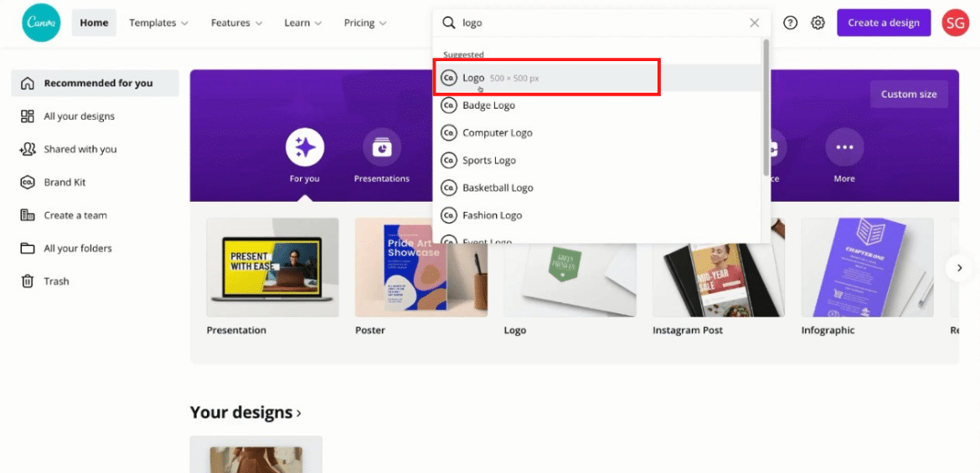Clear the search with the X icon

coord(755,23)
